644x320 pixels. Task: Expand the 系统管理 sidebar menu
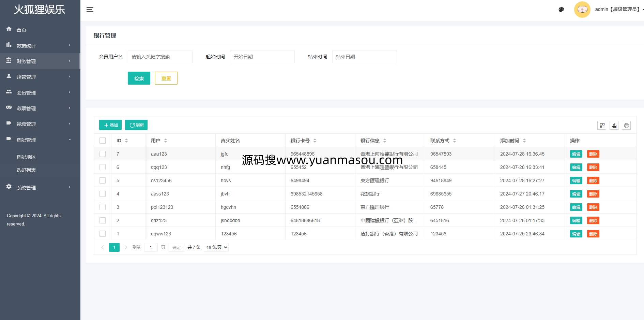click(40, 188)
